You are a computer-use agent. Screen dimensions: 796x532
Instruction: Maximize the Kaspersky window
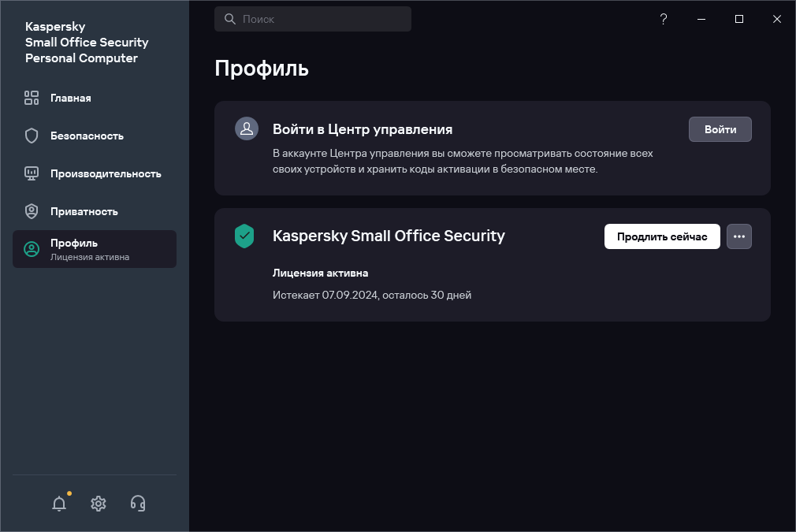pyautogui.click(x=739, y=19)
